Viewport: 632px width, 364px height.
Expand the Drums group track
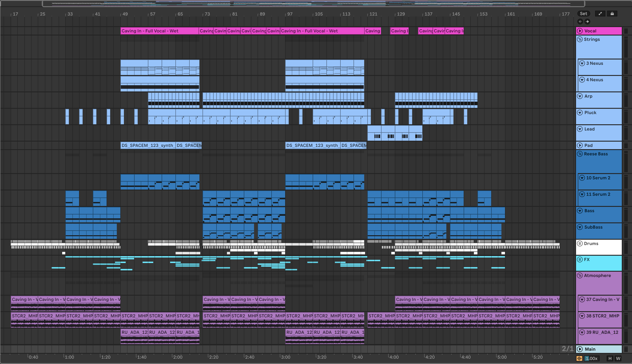pos(580,243)
